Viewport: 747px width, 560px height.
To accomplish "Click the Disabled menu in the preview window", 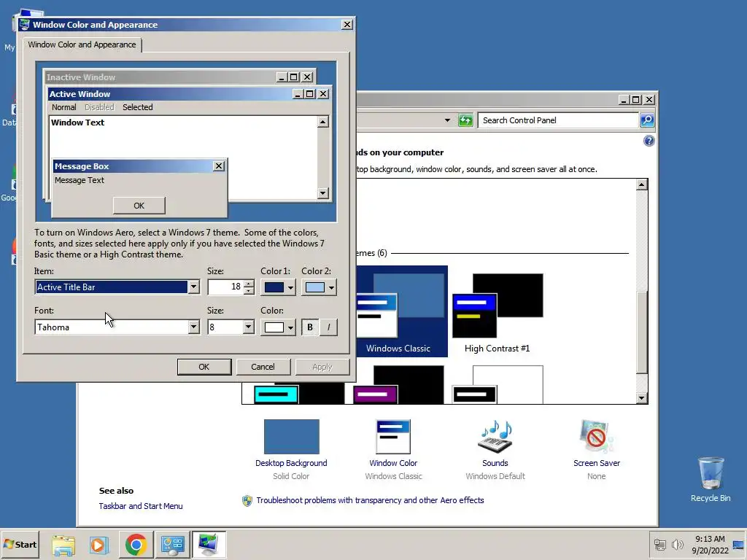I will point(99,107).
